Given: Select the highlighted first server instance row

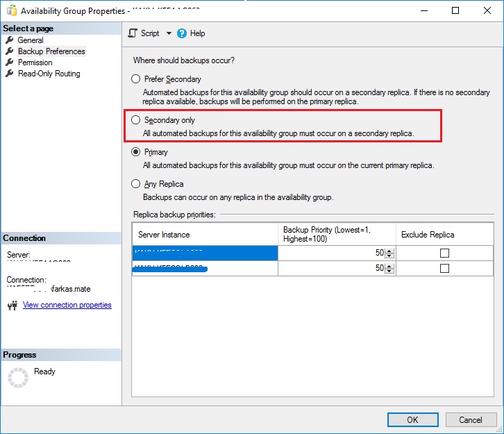Looking at the screenshot, I should click(205, 253).
